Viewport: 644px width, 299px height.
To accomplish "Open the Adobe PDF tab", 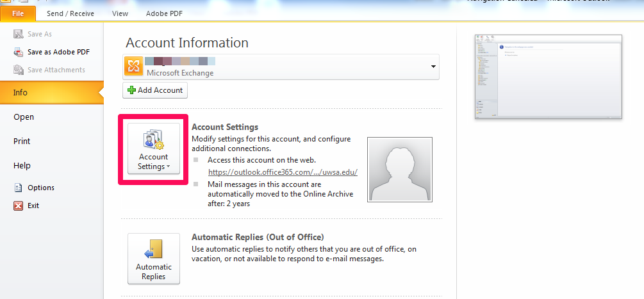I will pyautogui.click(x=164, y=13).
